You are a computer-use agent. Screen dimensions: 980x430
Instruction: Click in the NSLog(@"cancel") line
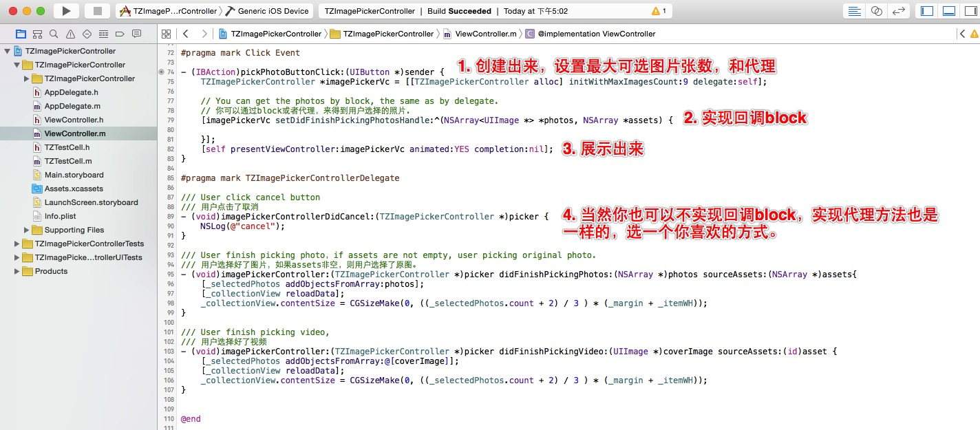click(x=243, y=226)
